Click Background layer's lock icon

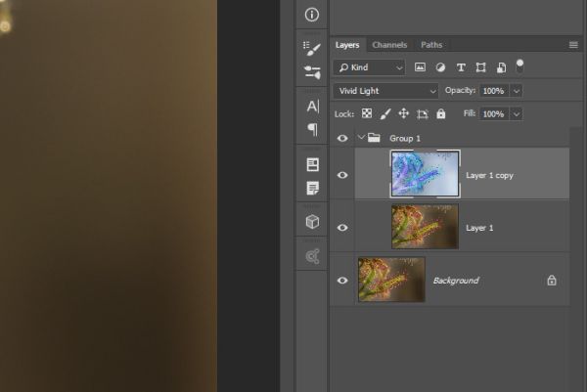click(552, 281)
